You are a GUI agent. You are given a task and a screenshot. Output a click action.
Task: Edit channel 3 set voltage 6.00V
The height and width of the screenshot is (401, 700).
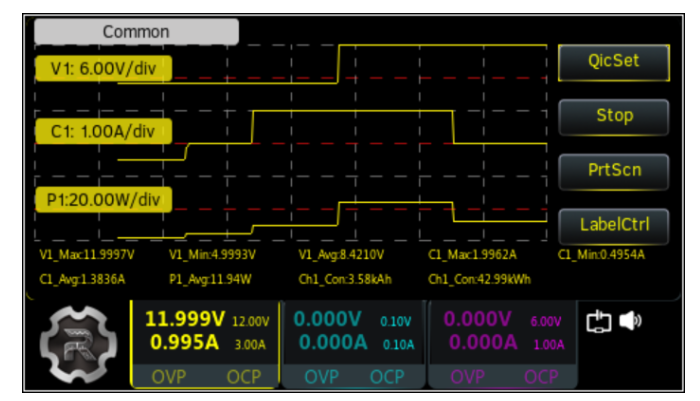546,322
